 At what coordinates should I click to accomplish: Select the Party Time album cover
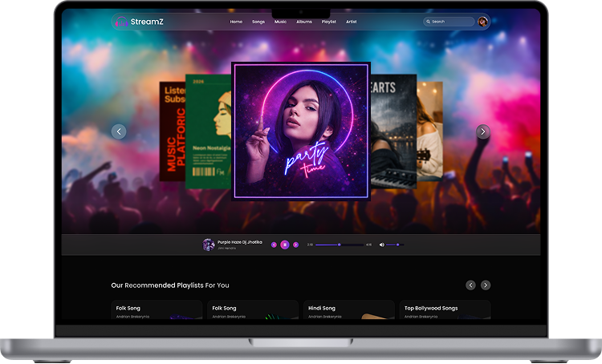click(301, 131)
